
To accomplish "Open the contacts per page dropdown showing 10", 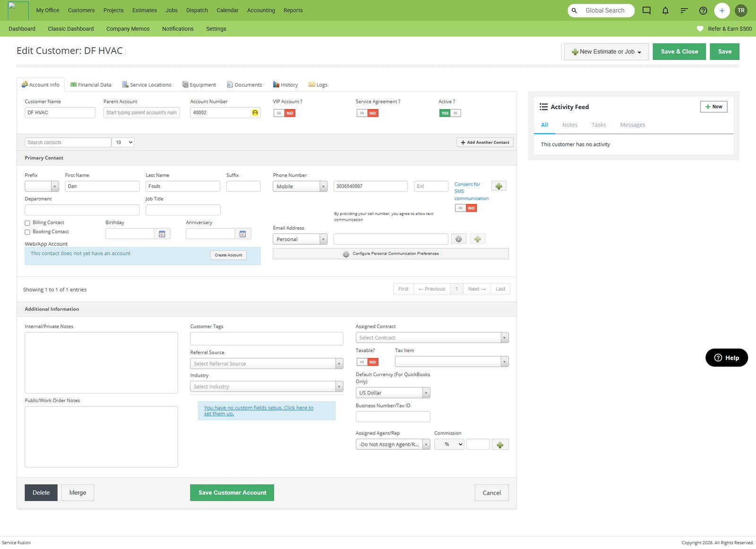I will tap(123, 142).
